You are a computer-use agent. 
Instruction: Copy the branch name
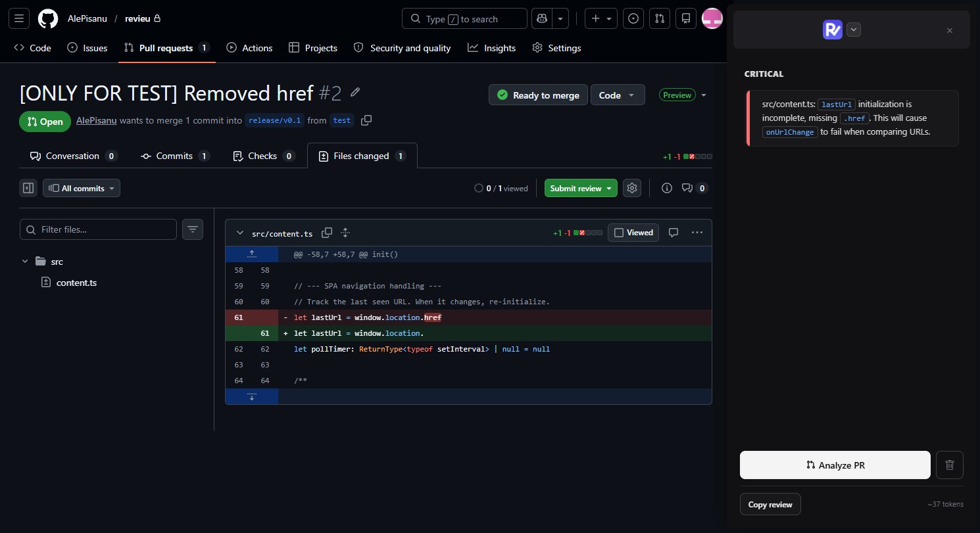366,120
